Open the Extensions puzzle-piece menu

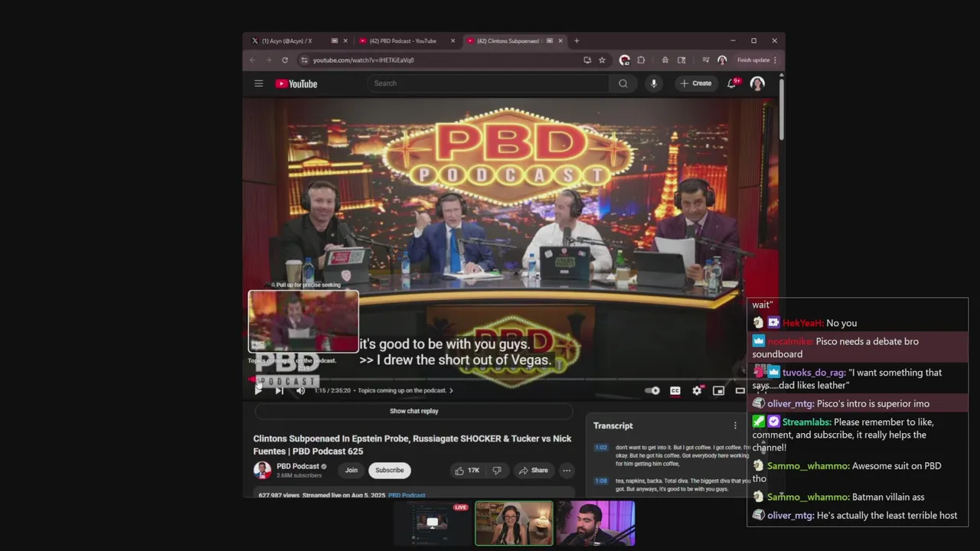tap(641, 60)
